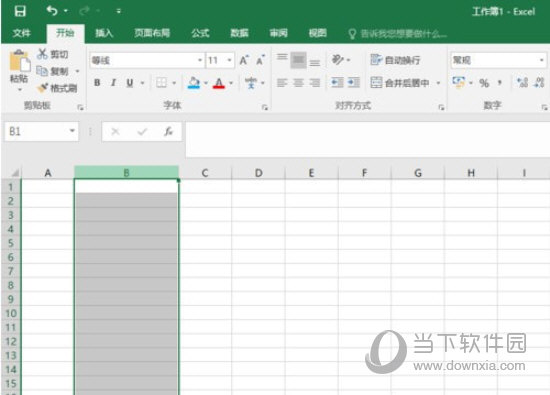Click the Select All corner triangle
The width and height of the screenshot is (550, 395).
click(x=15, y=173)
